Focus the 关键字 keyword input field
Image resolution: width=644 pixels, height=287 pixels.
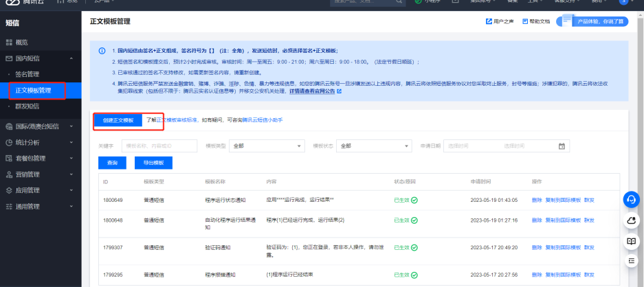(159, 146)
